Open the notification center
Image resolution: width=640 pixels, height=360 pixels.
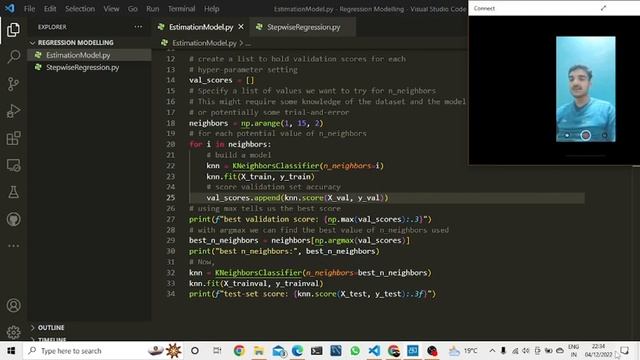pyautogui.click(x=624, y=351)
